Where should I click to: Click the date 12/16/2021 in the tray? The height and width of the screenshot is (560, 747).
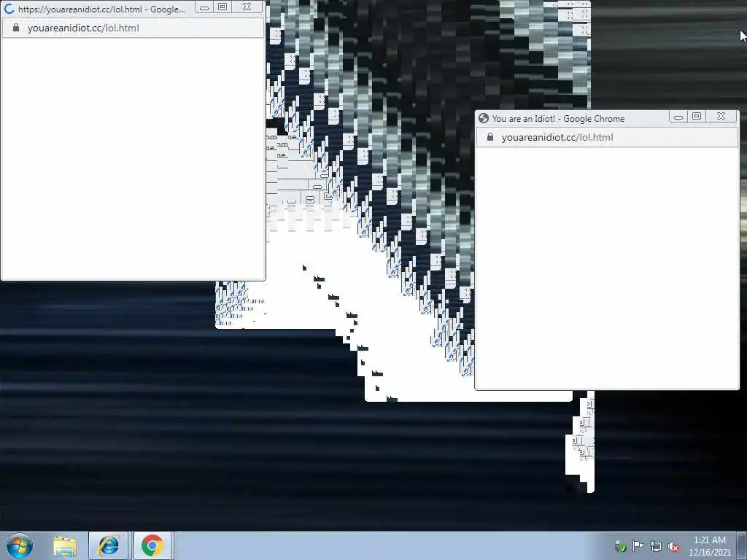709,553
